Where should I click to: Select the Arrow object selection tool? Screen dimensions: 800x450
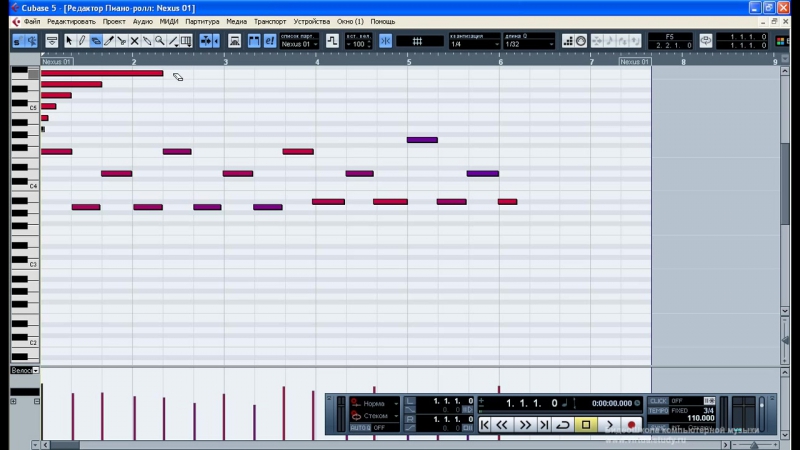tap(69, 41)
